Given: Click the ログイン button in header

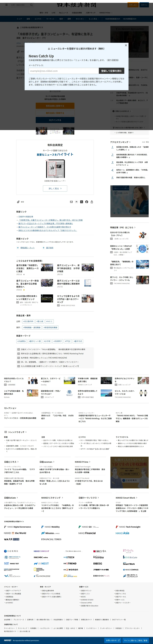Looking at the screenshot, I should (144, 5).
